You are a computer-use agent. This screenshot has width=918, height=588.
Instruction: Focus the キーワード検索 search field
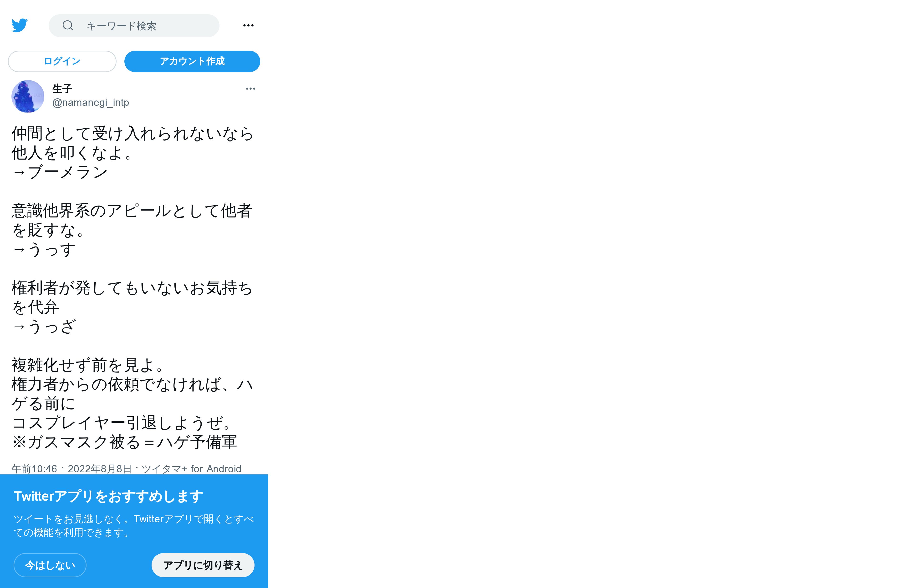[x=134, y=25]
